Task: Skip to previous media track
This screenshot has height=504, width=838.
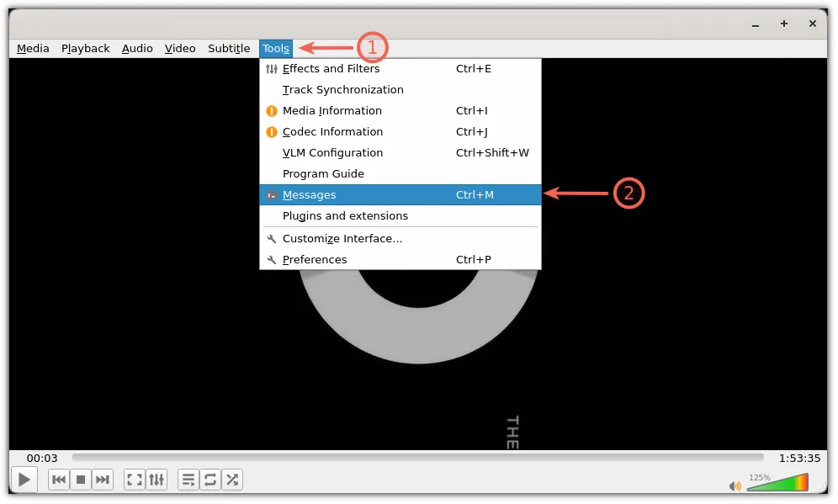Action: click(x=58, y=480)
